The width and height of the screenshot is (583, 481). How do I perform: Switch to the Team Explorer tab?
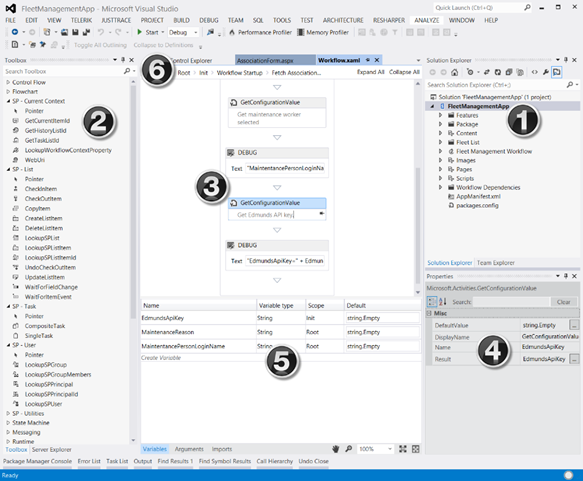(496, 263)
